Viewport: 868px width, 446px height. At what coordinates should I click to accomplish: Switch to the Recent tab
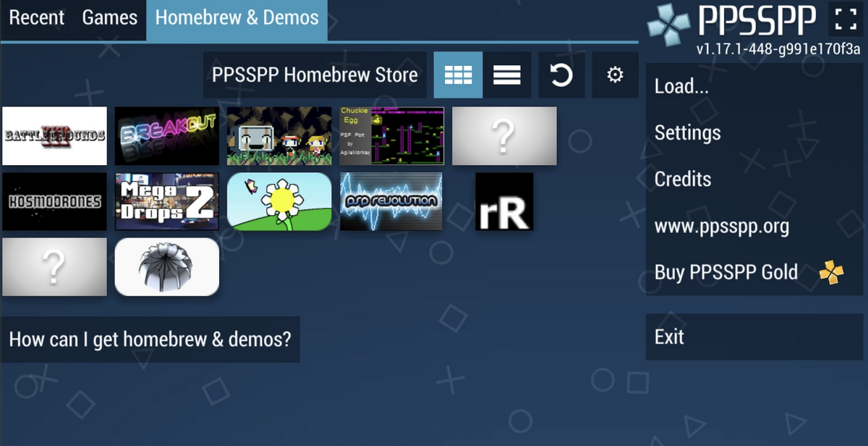(36, 18)
